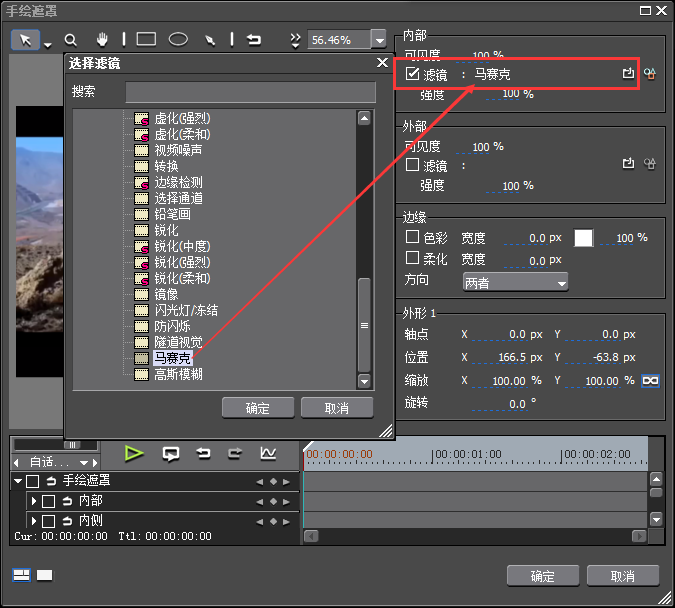Select the hand pan tool

tap(102, 40)
